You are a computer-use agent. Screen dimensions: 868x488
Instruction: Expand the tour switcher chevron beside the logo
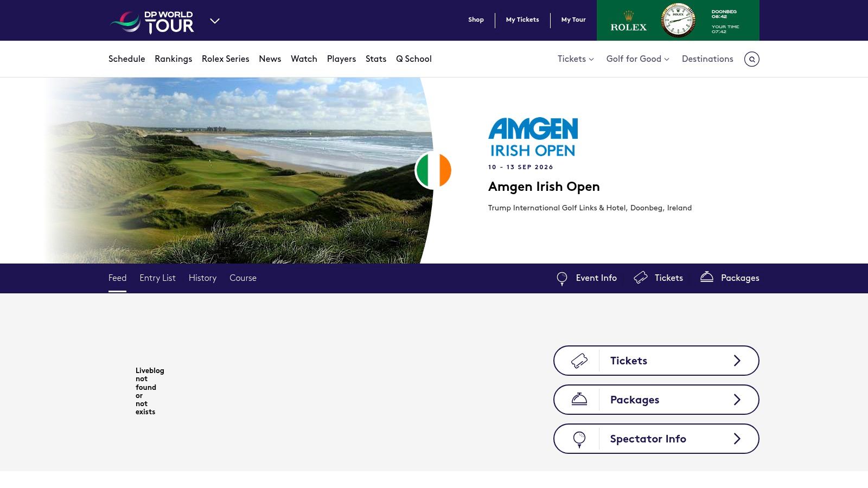[x=215, y=21]
